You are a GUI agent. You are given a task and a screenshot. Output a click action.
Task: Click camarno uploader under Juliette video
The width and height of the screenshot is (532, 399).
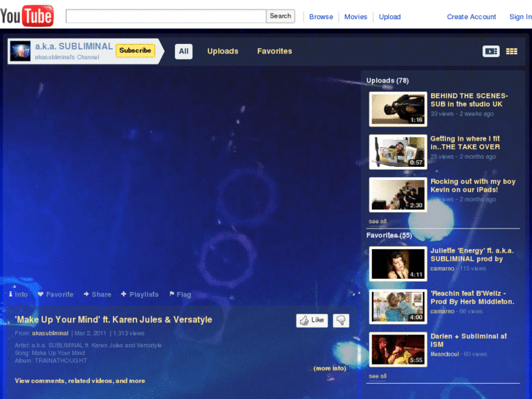442,269
